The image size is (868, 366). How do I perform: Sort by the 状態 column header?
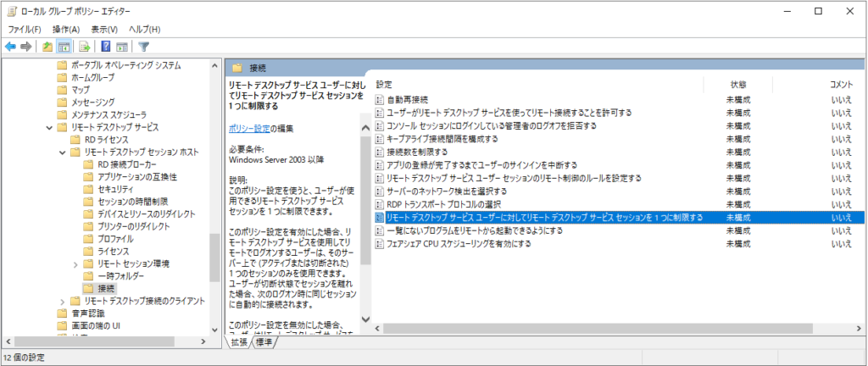pyautogui.click(x=737, y=85)
